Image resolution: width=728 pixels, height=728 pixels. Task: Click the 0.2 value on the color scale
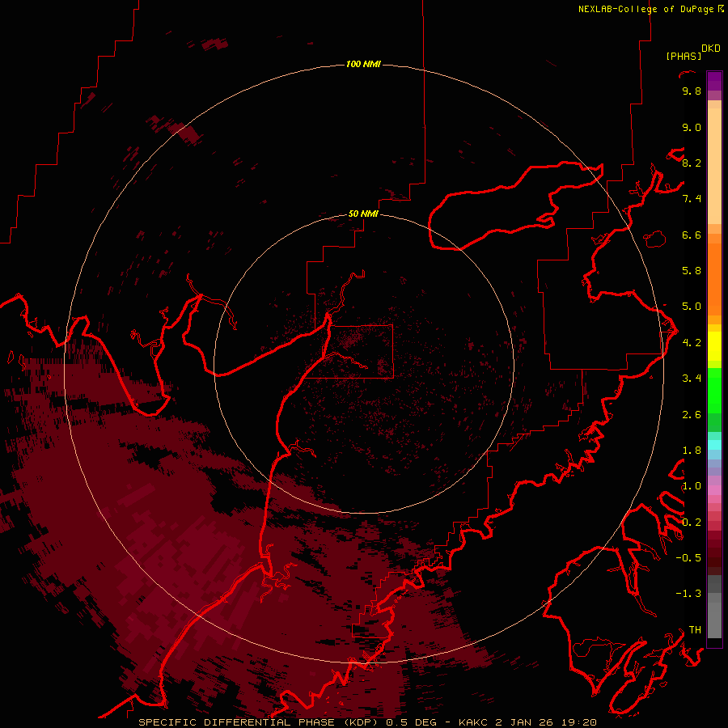(692, 523)
